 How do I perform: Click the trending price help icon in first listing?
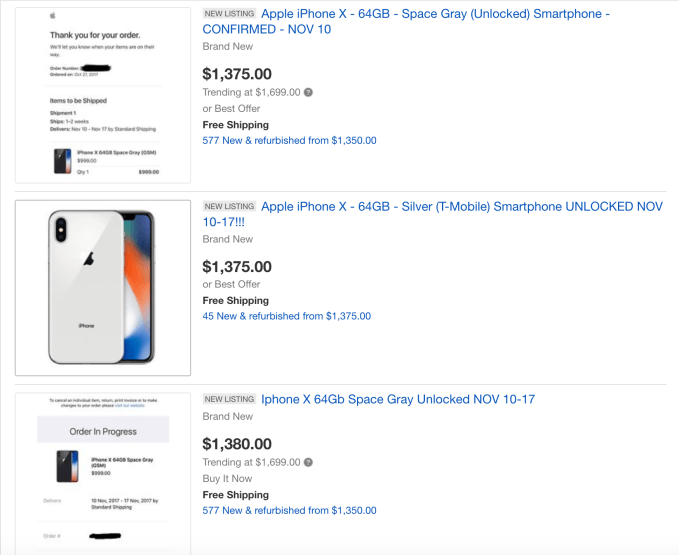click(308, 92)
